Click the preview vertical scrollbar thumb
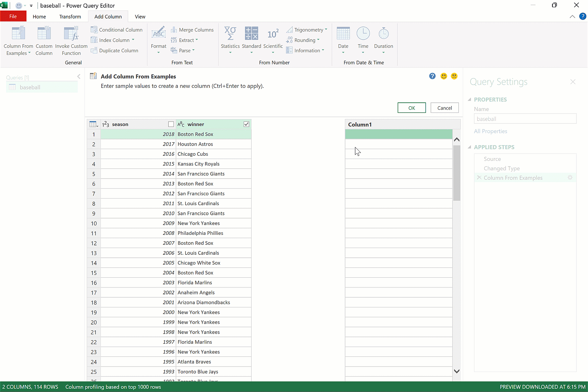Screen dimensions: 588x392 [457, 173]
